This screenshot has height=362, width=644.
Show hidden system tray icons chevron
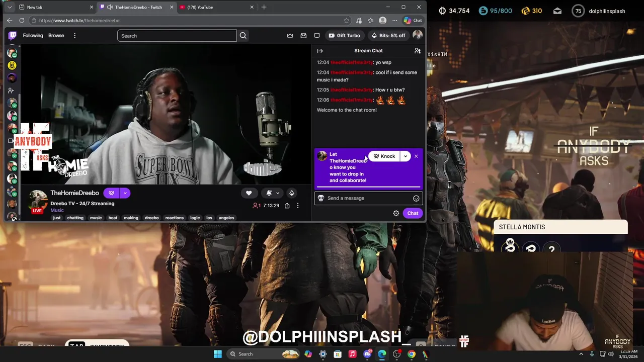[581, 354]
